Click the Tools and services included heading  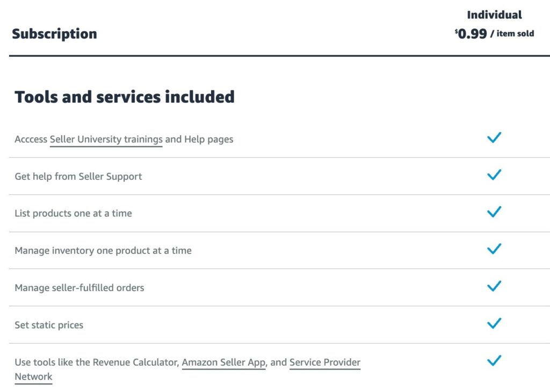125,97
